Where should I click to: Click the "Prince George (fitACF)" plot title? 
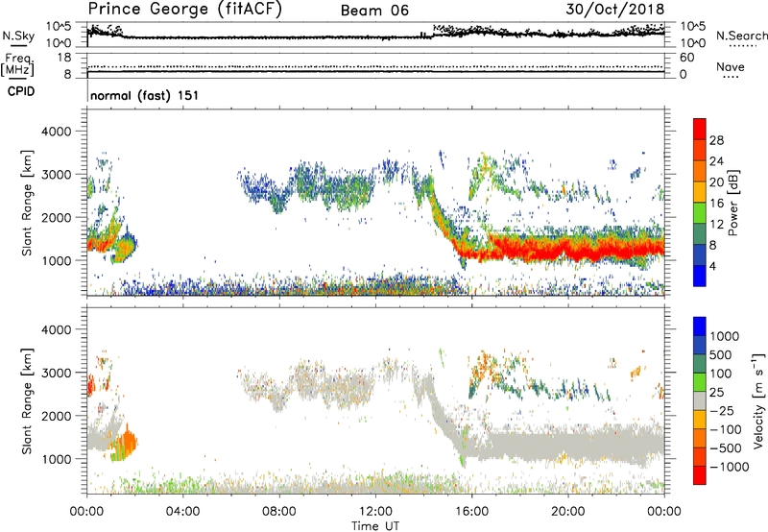click(184, 10)
